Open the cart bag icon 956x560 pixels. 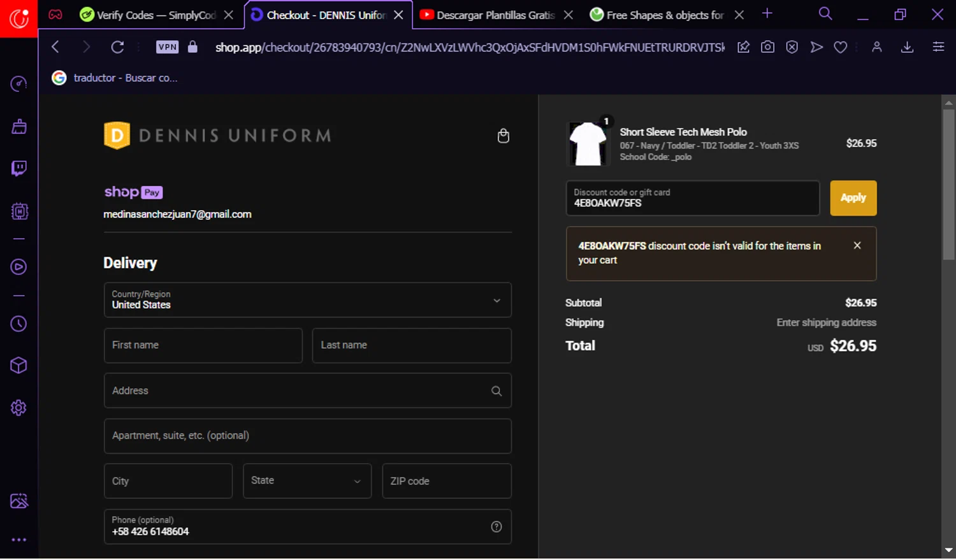503,136
